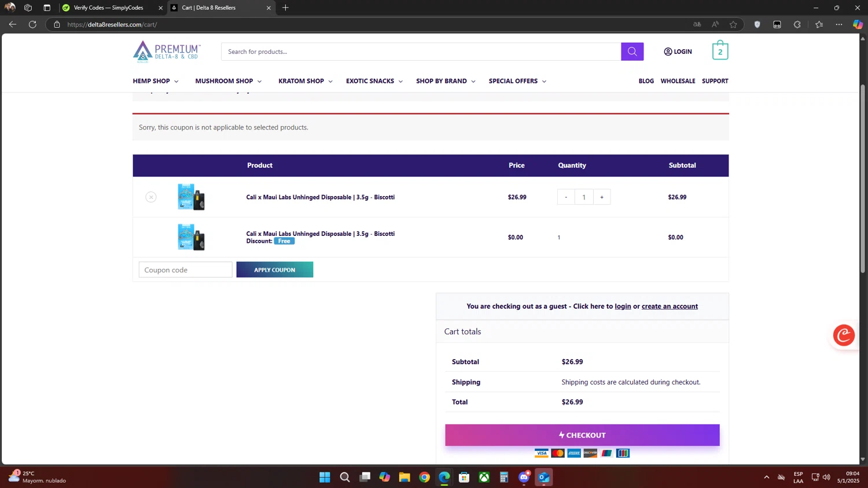
Task: Open taskbar Search icon
Action: point(345,477)
